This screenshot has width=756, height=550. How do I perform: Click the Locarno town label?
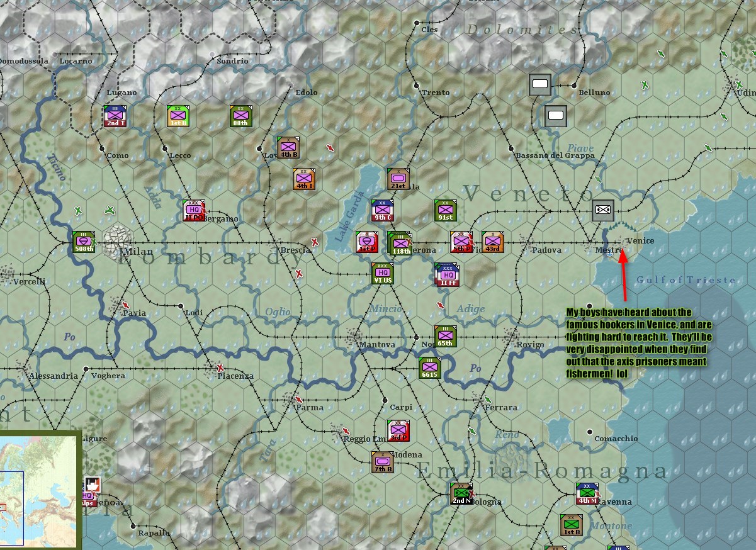(x=76, y=62)
